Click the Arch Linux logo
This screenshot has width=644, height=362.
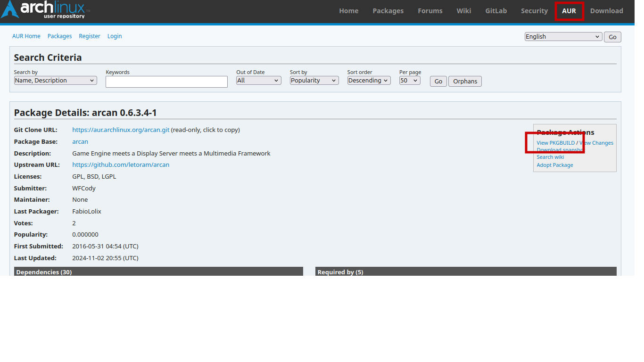click(x=45, y=9)
